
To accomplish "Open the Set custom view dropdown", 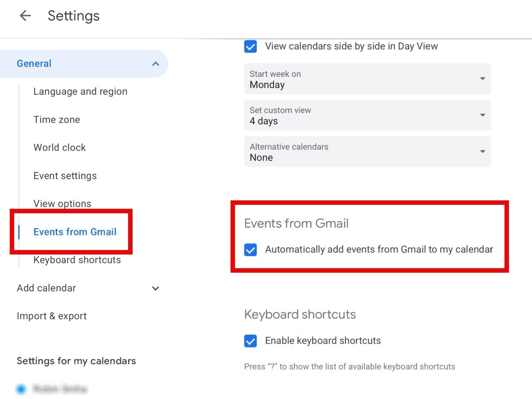I will 482,115.
